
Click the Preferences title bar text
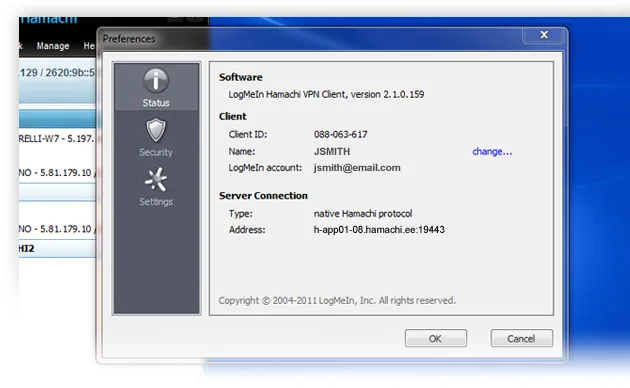[129, 39]
